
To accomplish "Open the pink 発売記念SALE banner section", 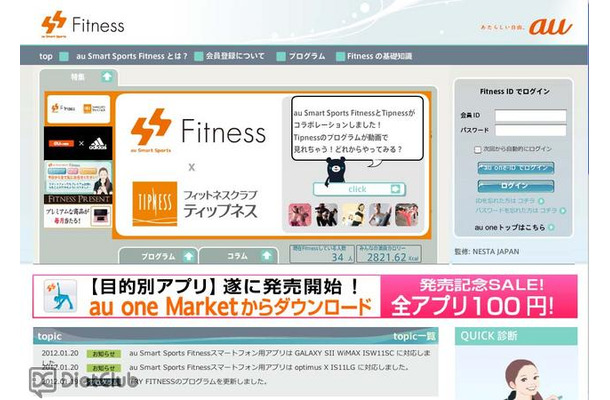I will coord(479,296).
